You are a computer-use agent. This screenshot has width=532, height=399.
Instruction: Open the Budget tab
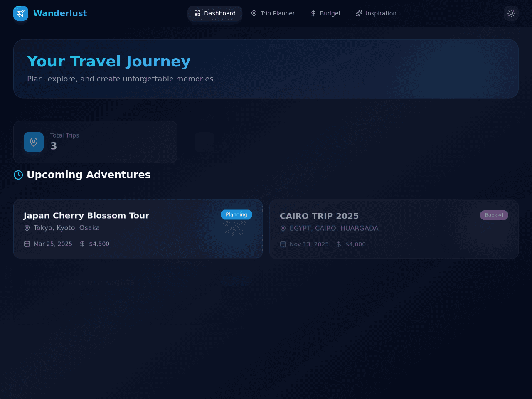click(x=325, y=13)
